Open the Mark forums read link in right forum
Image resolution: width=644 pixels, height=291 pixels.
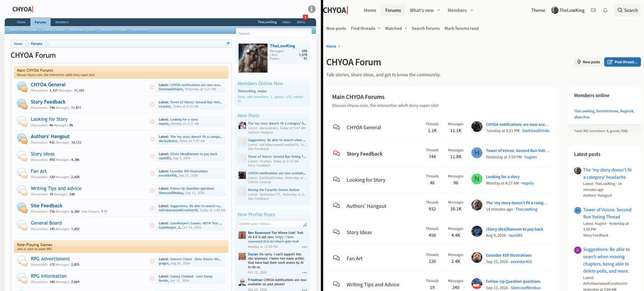click(x=461, y=29)
